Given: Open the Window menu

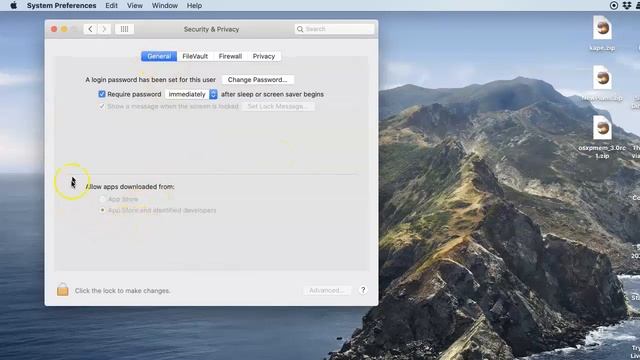Looking at the screenshot, I should coord(164,6).
